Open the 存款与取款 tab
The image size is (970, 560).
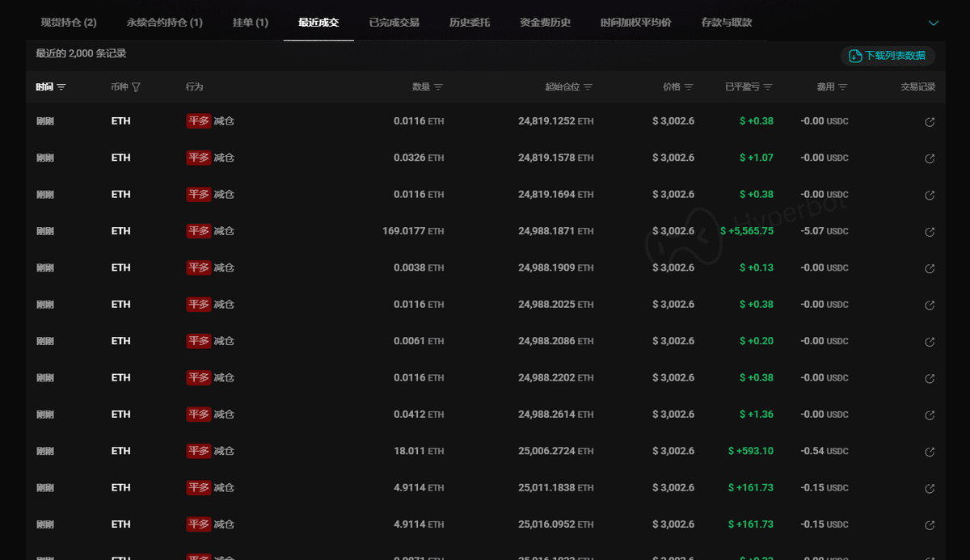(726, 23)
